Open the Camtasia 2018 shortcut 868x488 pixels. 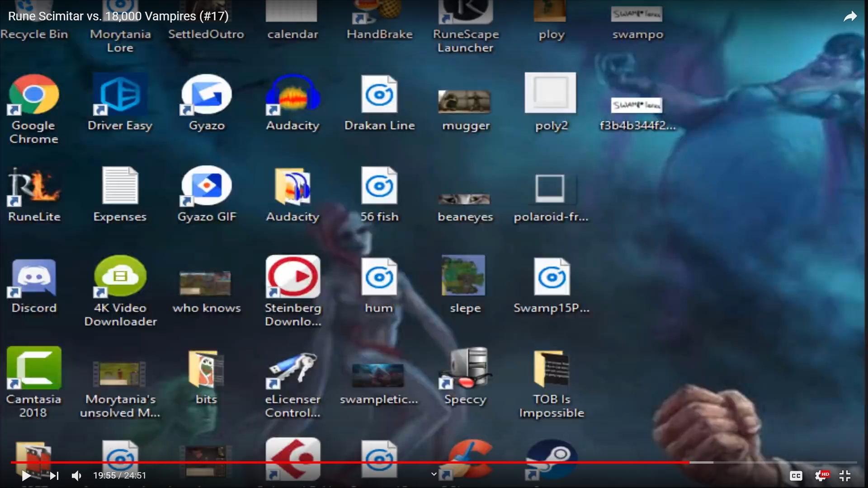pyautogui.click(x=34, y=368)
